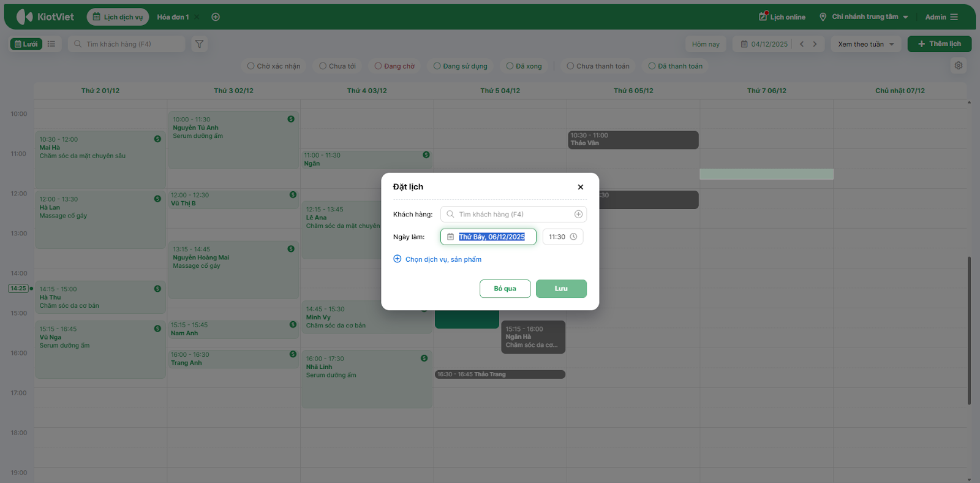Focus the top Tìm khách hàng search box
Image resolution: width=980 pixels, height=483 pixels.
[x=127, y=44]
